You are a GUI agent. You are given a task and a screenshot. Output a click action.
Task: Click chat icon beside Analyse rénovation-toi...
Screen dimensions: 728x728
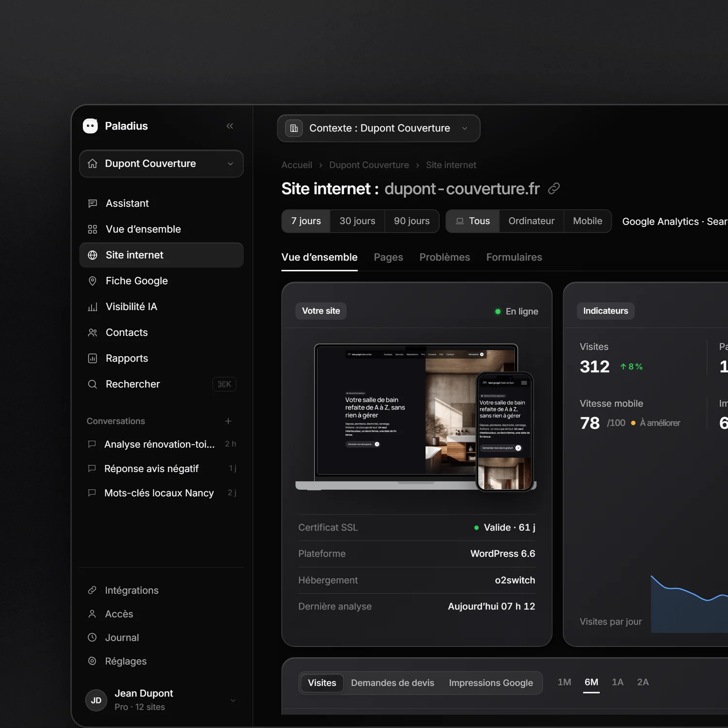(92, 444)
